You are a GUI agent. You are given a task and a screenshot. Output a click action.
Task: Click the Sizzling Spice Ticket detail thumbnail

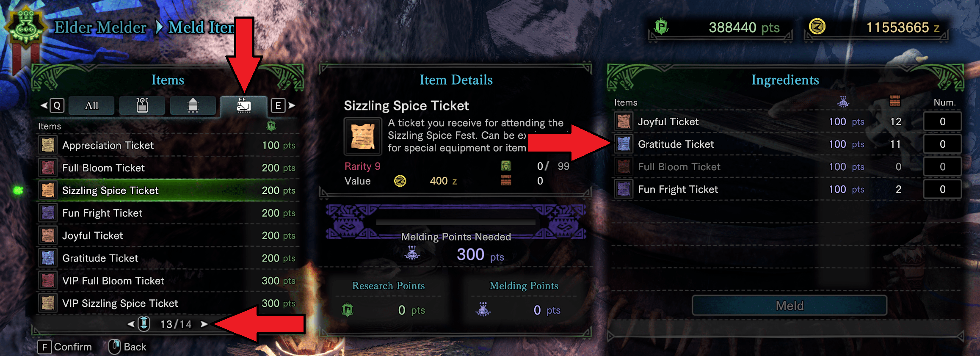tap(363, 136)
